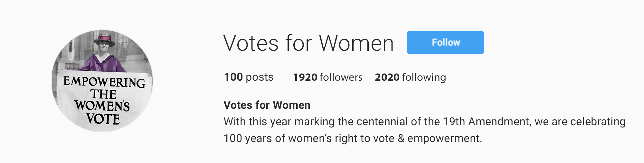Click the bold Votes for Women bio name
Viewport: 644px width, 163px height.
(267, 105)
